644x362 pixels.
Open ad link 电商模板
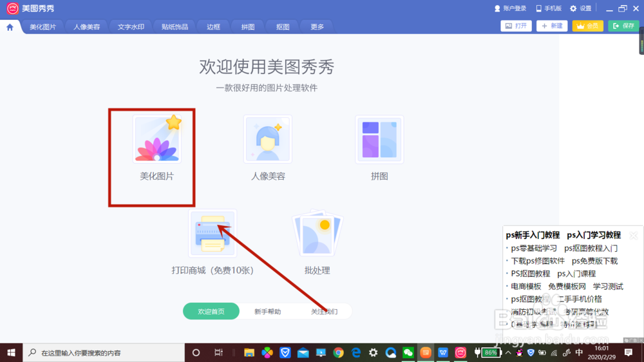[x=526, y=287]
